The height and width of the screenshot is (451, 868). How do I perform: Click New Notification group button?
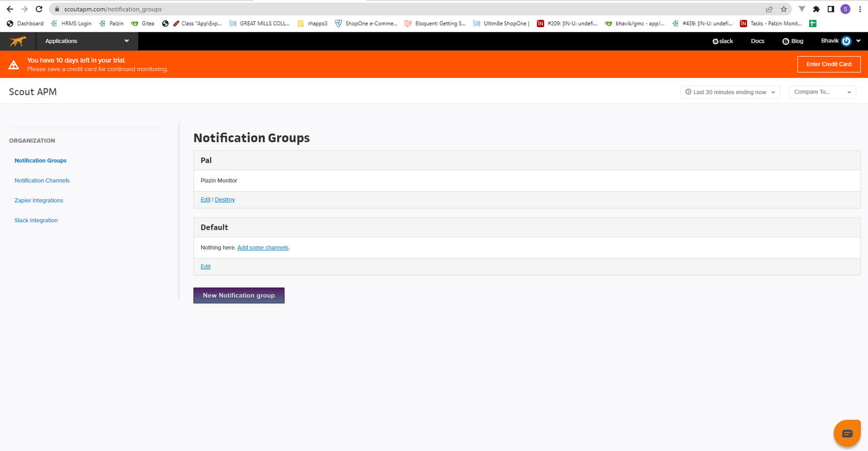pos(239,296)
